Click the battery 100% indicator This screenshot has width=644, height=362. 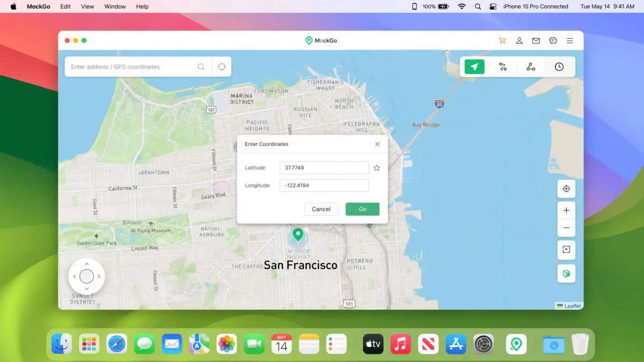(x=436, y=6)
